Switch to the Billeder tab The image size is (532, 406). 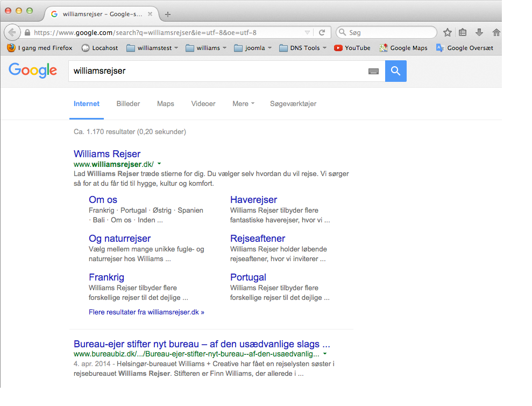tap(128, 103)
